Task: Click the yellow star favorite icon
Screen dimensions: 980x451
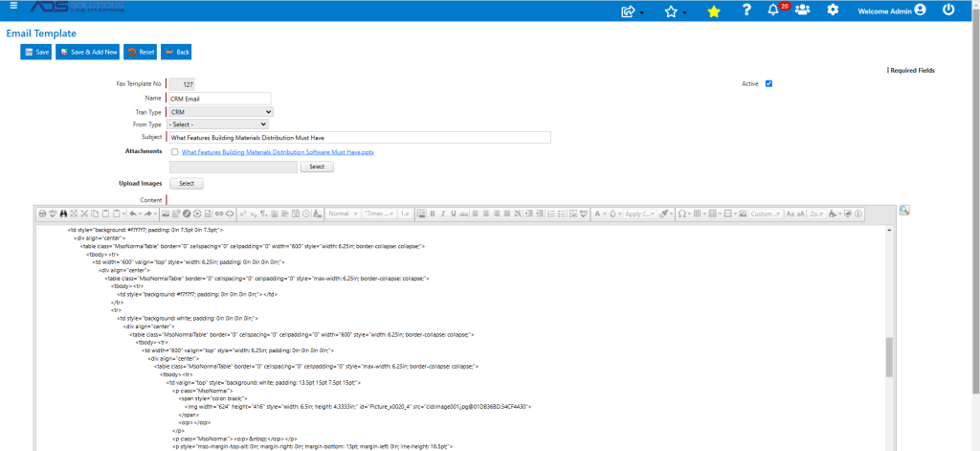Action: [x=714, y=11]
